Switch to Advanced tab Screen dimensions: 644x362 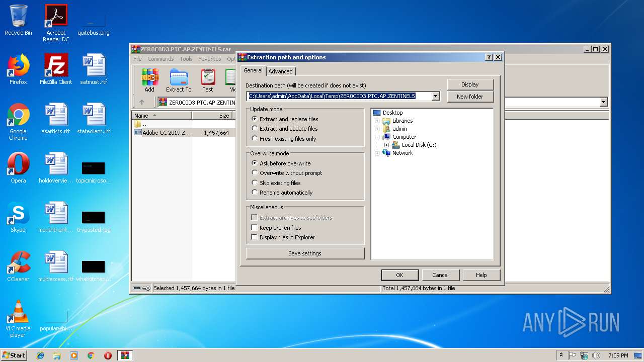coord(280,71)
